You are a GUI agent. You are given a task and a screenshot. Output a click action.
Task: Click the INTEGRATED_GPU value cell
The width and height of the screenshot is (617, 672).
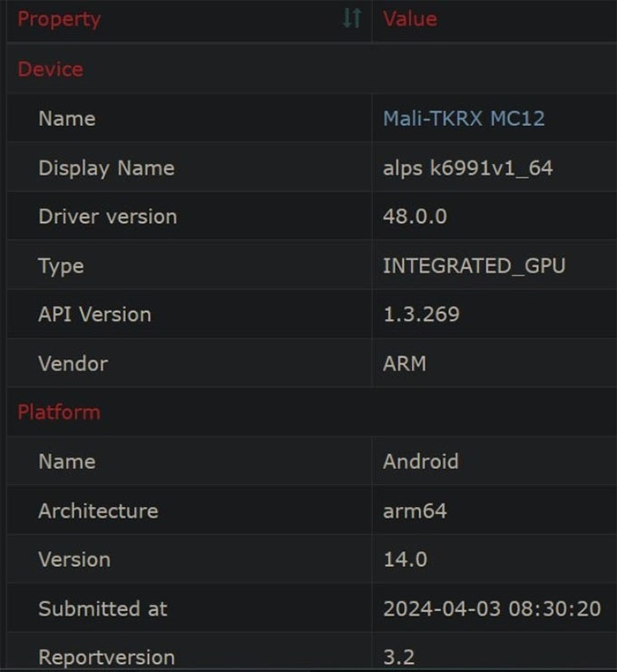474,266
